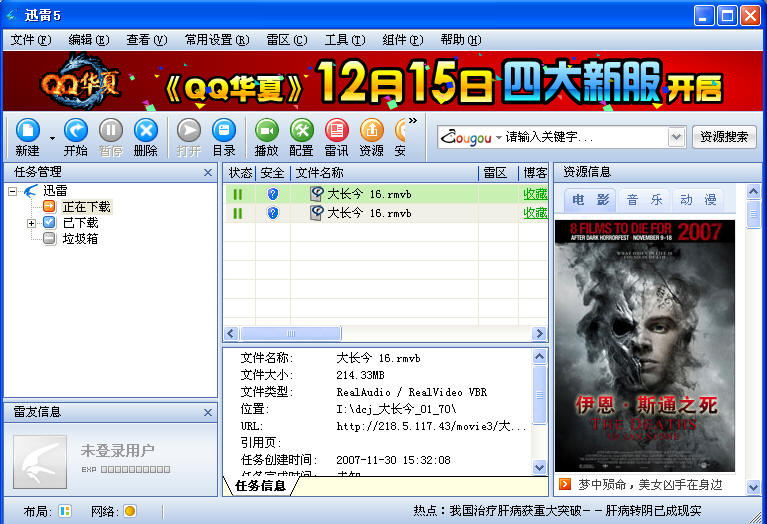Click the 伊恩·斯通之死 movie poster

coord(645,346)
